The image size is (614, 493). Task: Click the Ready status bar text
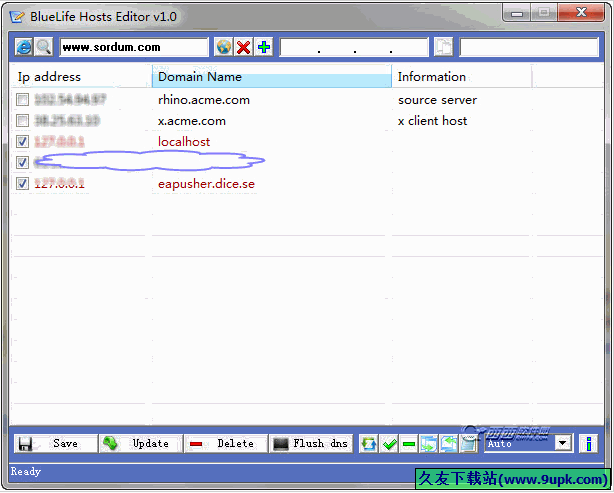pos(26,471)
